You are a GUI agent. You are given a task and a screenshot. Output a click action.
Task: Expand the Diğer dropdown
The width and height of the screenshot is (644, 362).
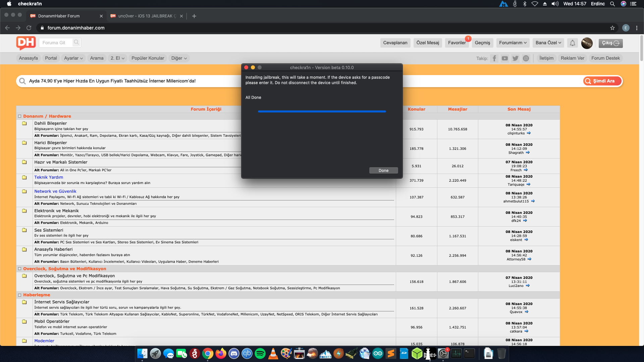click(x=179, y=58)
